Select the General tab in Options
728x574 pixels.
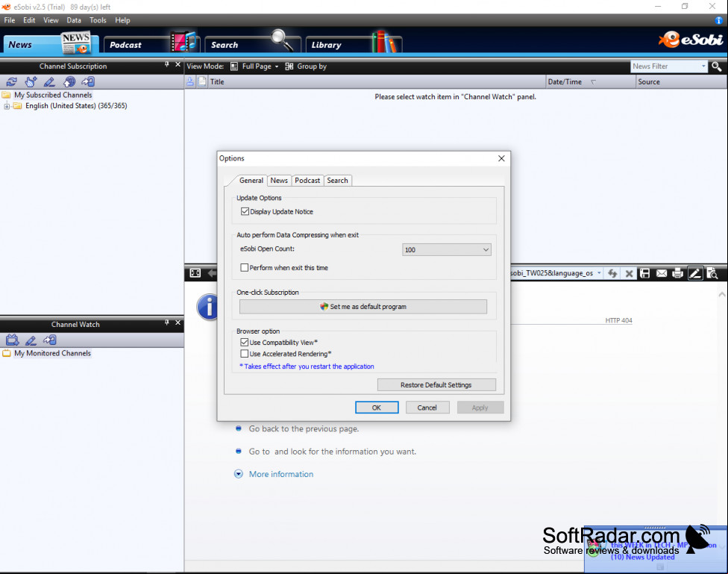pos(251,181)
